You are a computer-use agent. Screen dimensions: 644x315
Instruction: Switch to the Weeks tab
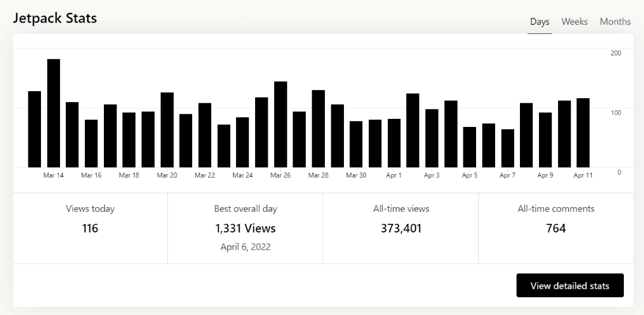(574, 21)
